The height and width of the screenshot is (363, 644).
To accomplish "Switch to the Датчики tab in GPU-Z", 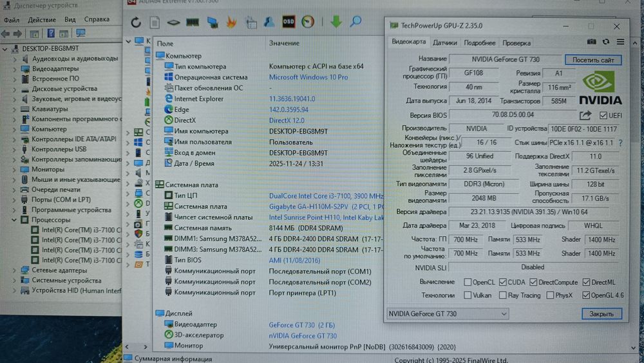I will pos(445,43).
